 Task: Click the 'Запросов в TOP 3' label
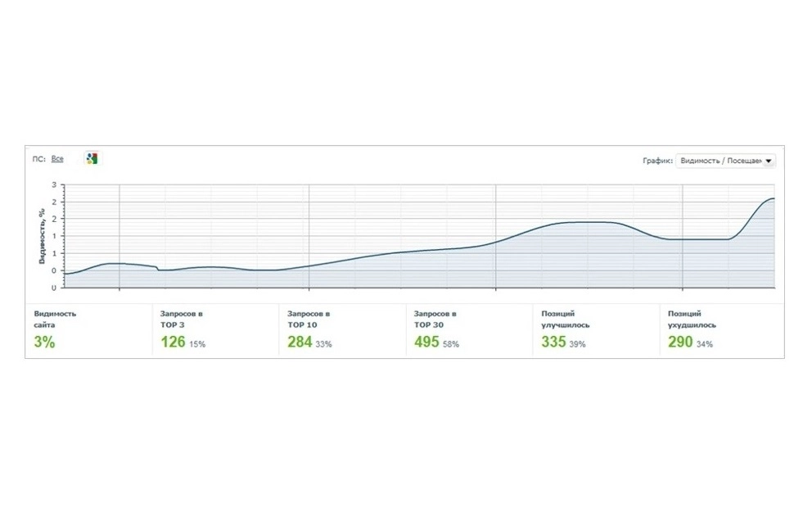(x=181, y=320)
